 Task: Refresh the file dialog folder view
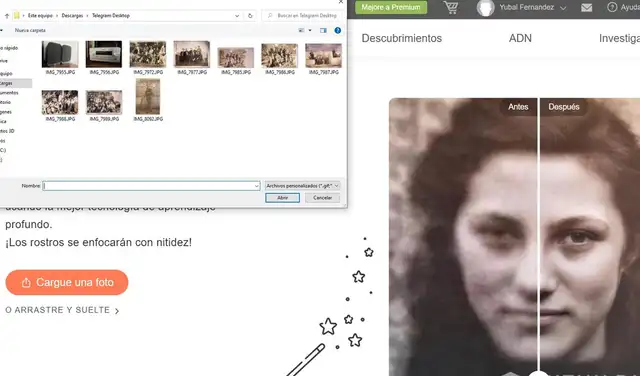250,16
